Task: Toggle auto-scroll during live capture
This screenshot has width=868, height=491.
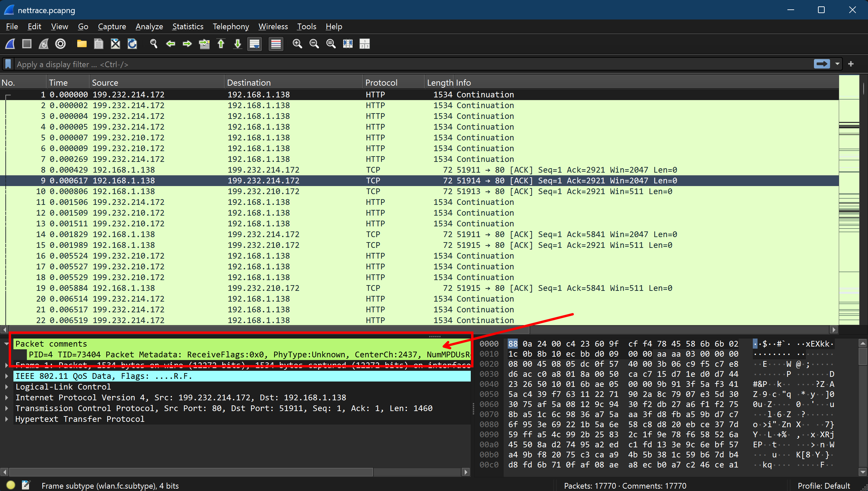Action: coord(255,44)
